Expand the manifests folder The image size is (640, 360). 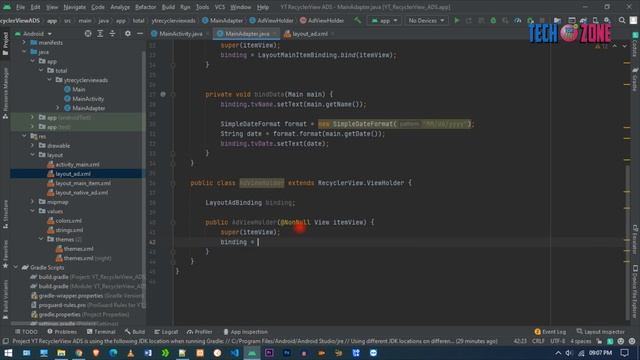(24, 42)
